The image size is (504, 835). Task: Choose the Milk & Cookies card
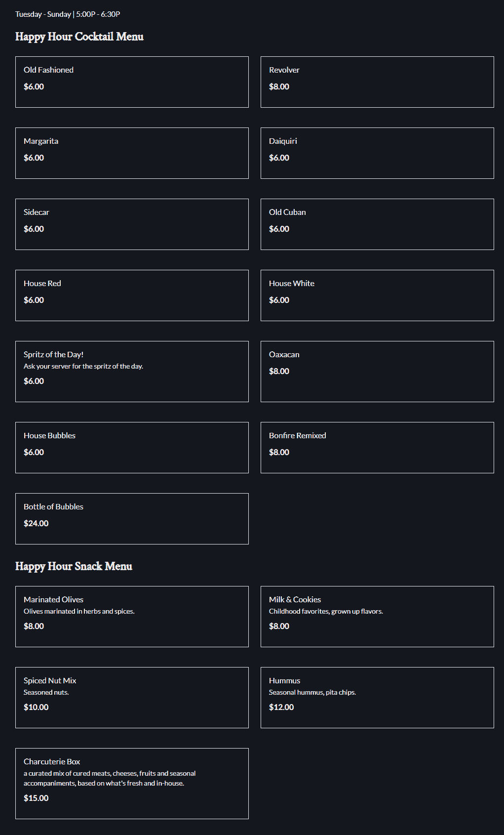click(377, 617)
